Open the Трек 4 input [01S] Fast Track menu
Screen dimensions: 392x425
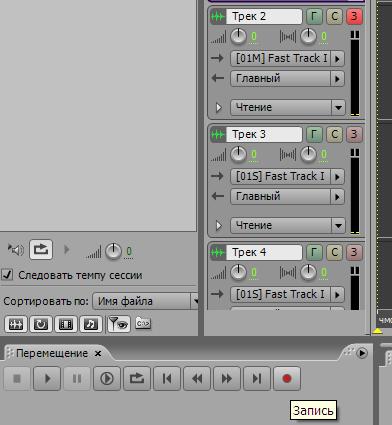point(287,294)
